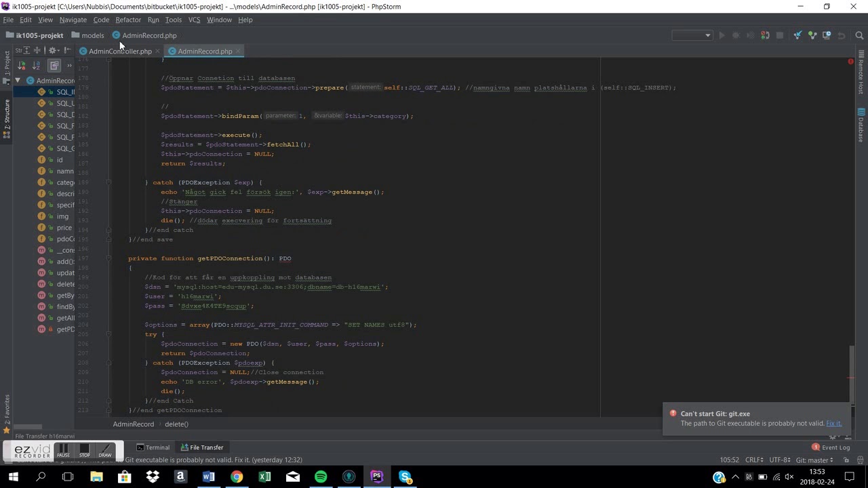Toggle the highlighted Show Inherited structure button
This screenshot has width=868, height=488.
(x=54, y=66)
